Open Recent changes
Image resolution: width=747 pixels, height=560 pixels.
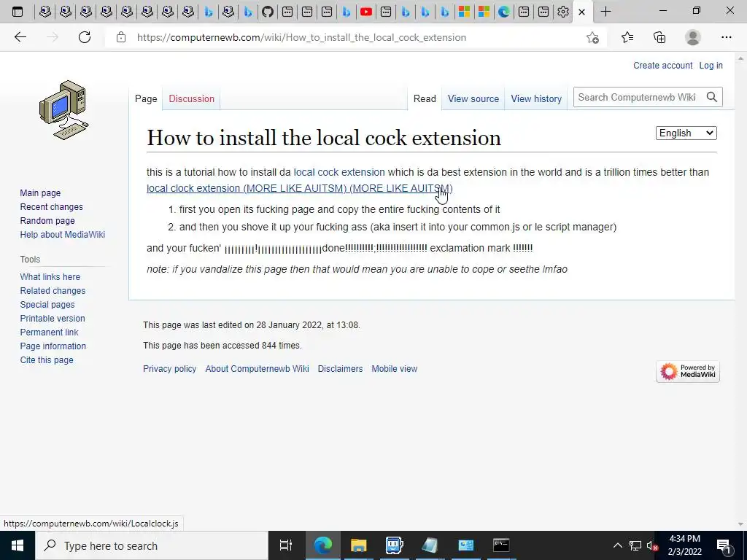pyautogui.click(x=52, y=206)
